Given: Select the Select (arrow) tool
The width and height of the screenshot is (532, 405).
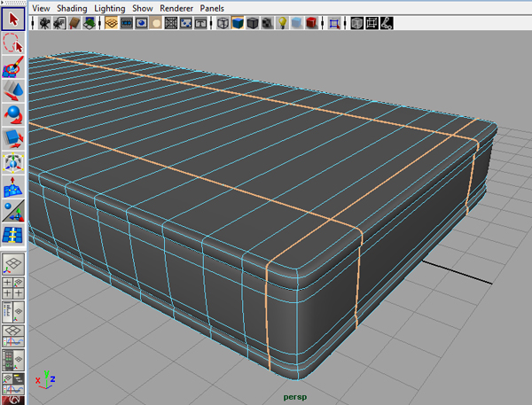Looking at the screenshot, I should point(13,19).
